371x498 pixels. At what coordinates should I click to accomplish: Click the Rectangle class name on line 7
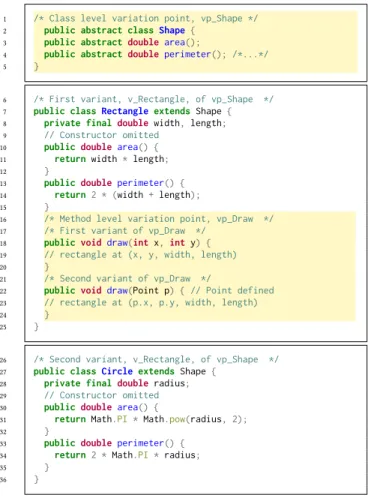pos(125,111)
